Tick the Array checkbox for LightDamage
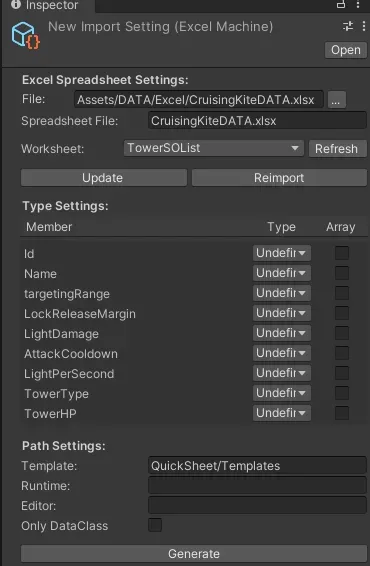Image resolution: width=370 pixels, height=566 pixels. point(341,333)
